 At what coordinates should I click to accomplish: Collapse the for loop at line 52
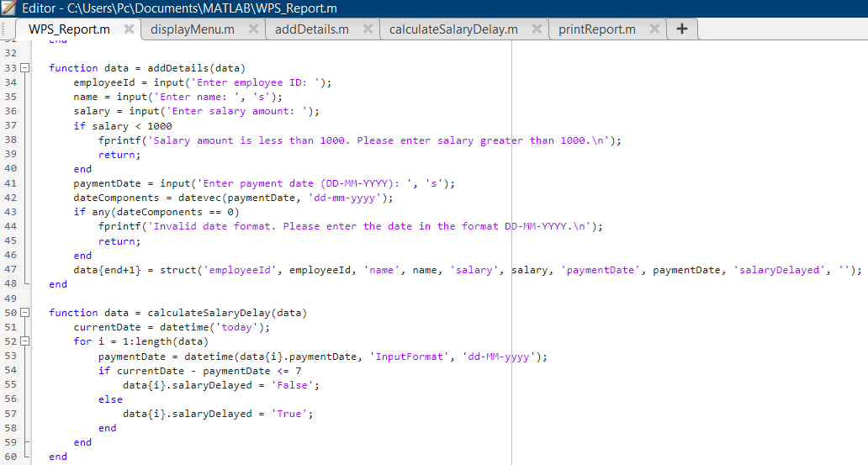(24, 341)
